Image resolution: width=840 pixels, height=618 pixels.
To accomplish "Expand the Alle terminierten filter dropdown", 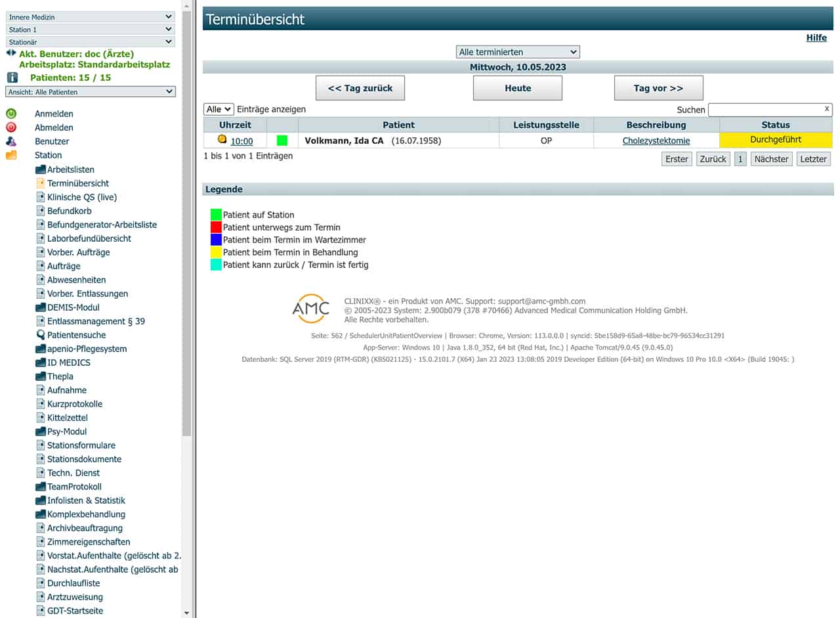I will [x=518, y=52].
